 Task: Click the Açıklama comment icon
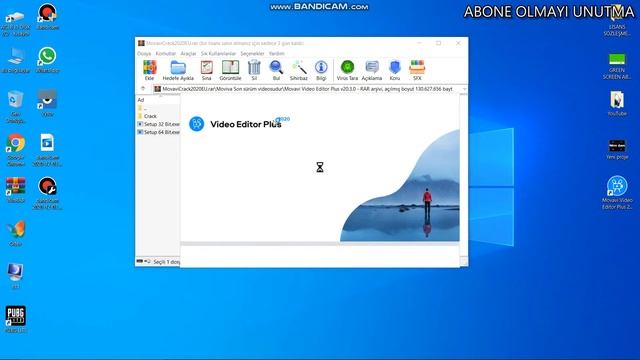pos(372,70)
